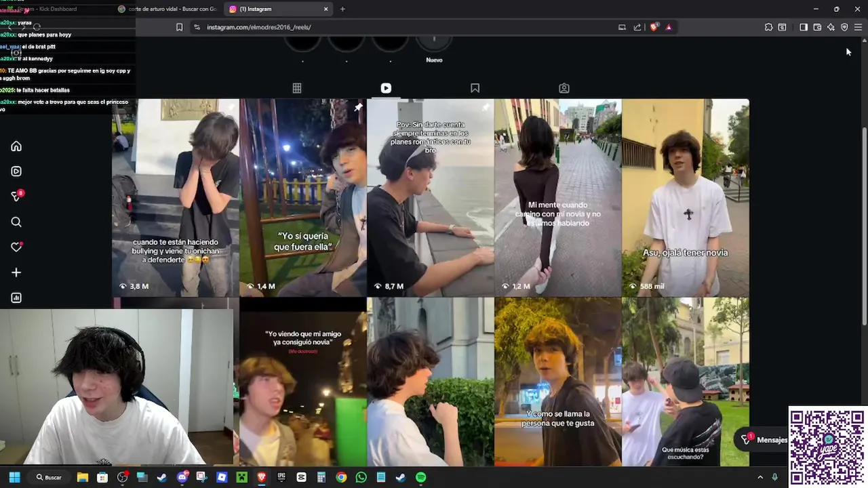868x488 pixels.
Task: Open the browser hamburger menu
Action: [x=858, y=27]
